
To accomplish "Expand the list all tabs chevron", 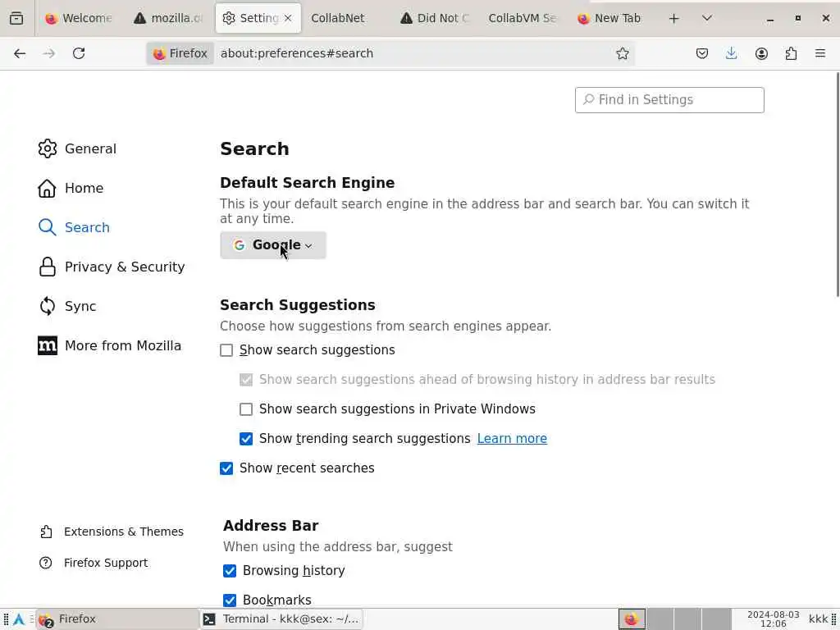I will [707, 18].
